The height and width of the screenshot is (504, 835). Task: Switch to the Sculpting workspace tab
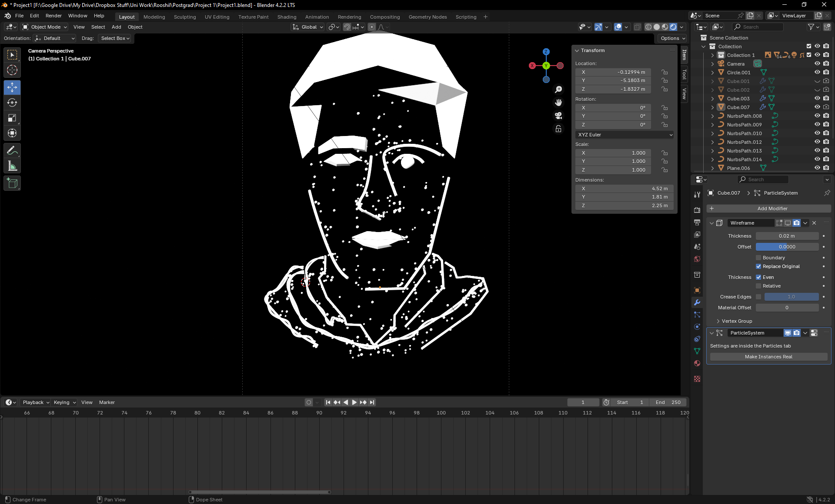[185, 17]
